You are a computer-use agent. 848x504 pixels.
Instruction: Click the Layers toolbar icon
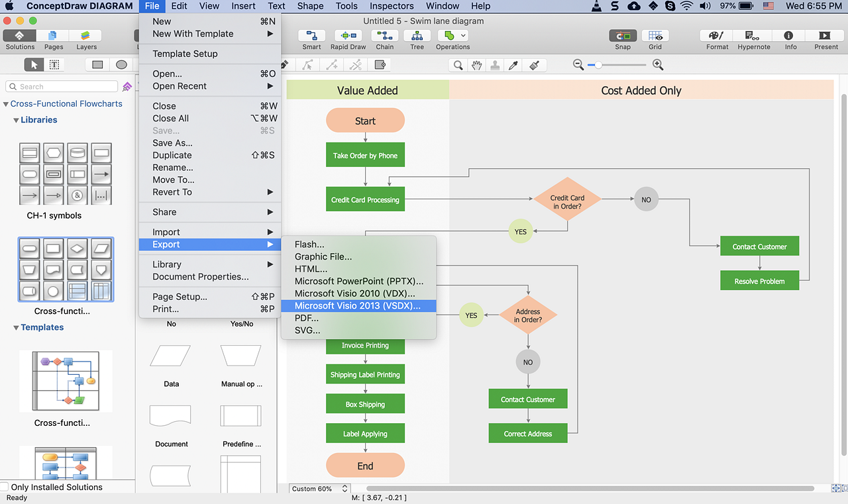[x=86, y=36]
